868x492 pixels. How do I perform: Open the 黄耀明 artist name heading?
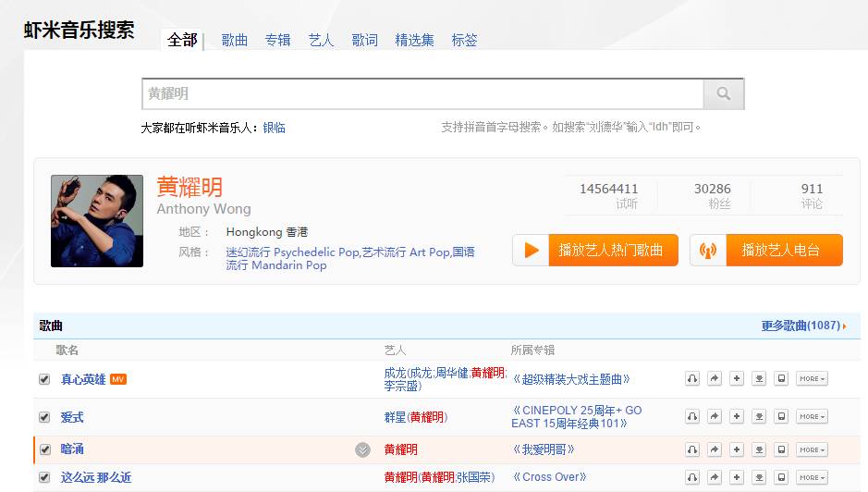coord(189,187)
